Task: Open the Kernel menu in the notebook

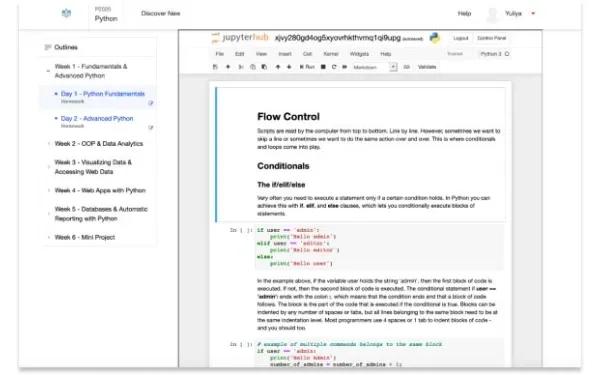Action: coord(331,54)
